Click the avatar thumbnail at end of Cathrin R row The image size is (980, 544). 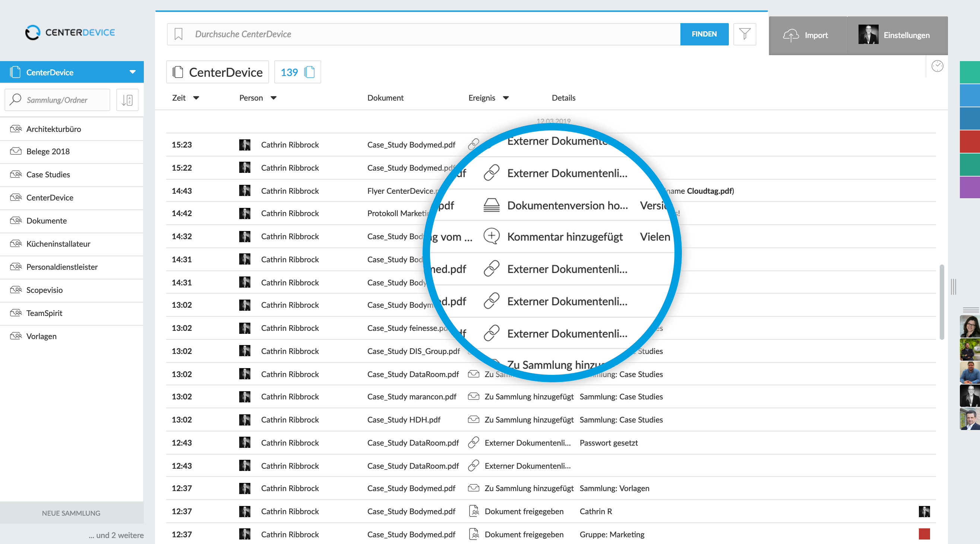coord(924,511)
